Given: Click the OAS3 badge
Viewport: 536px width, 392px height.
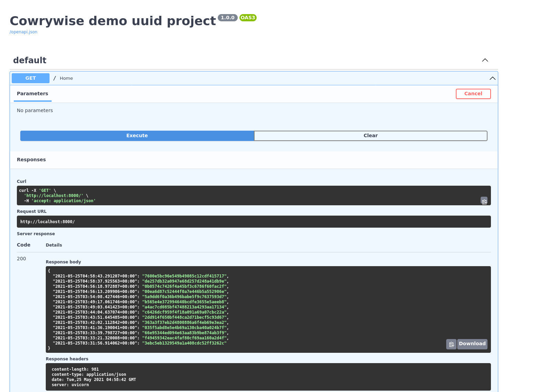Looking at the screenshot, I should [x=248, y=18].
